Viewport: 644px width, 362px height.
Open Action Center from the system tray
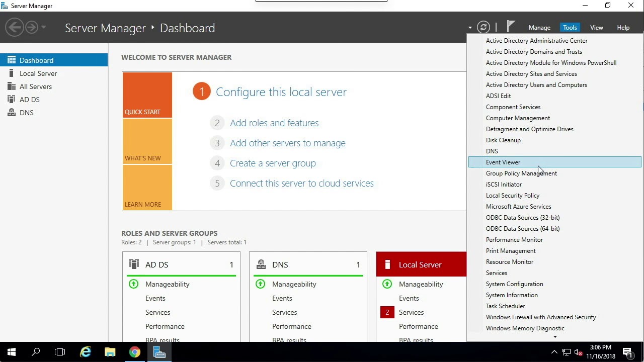[628, 351]
